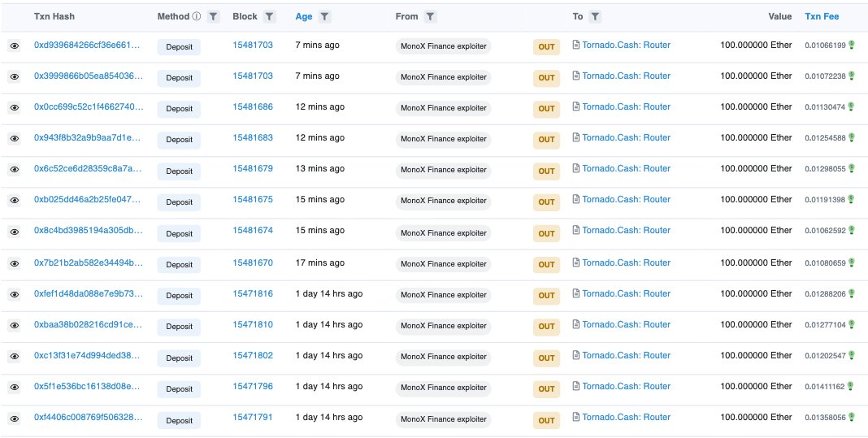Screen dimensions: 868x438
Task: Click contract file icon in block 15481703 first row
Action: pos(576,45)
